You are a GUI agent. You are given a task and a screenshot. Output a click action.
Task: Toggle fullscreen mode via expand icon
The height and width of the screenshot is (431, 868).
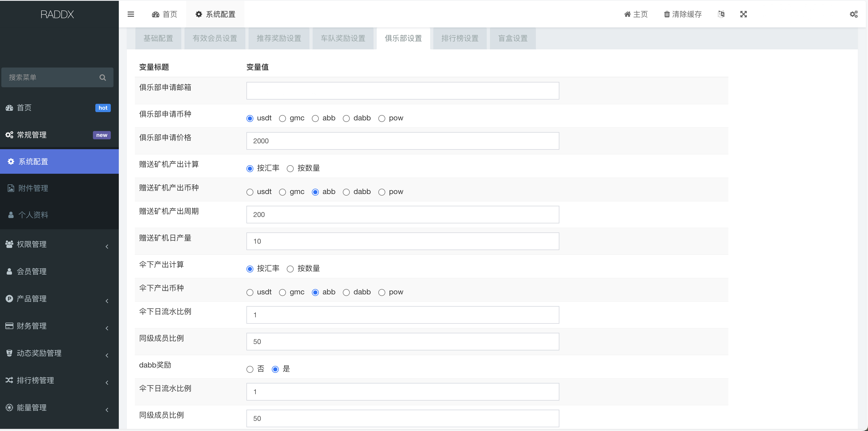point(744,14)
